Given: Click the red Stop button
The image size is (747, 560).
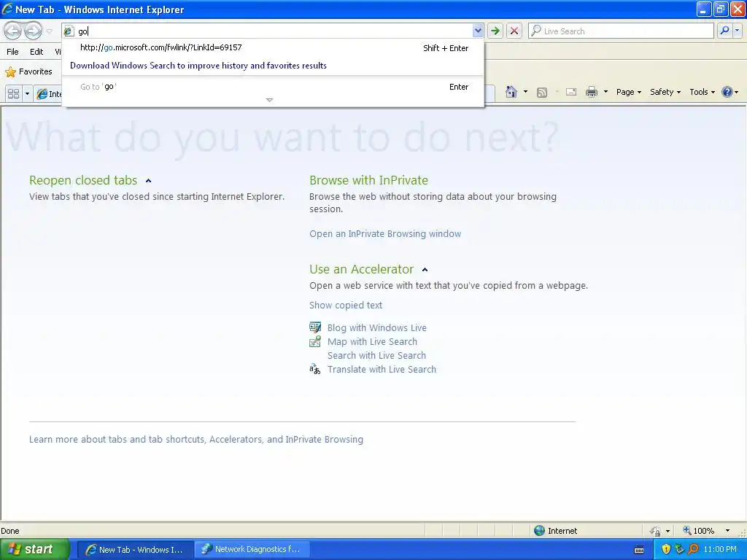Looking at the screenshot, I should point(514,31).
